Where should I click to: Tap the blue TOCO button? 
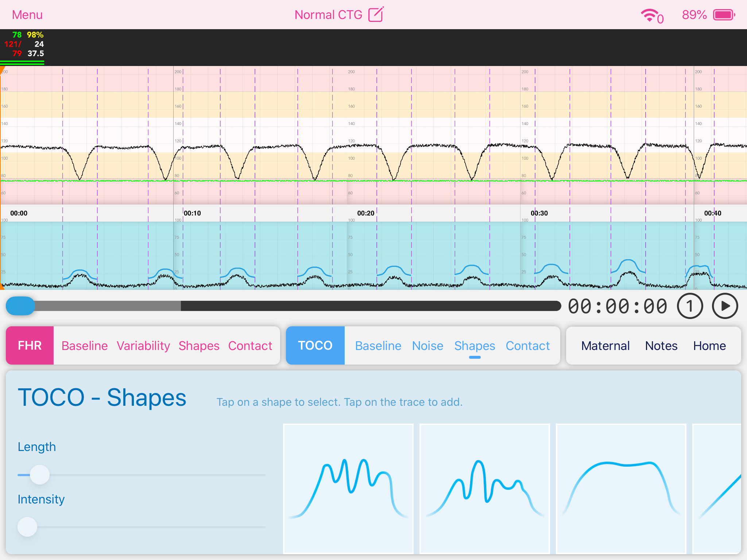coord(315,346)
